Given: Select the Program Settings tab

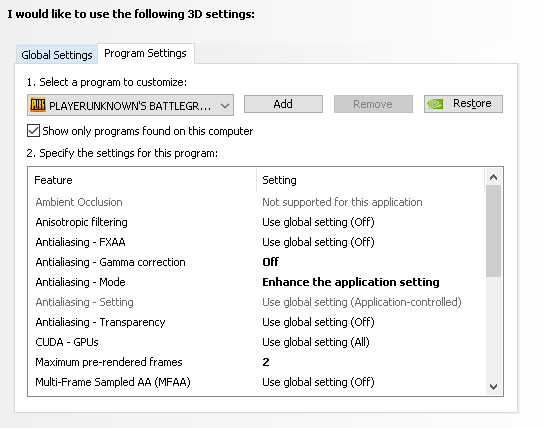Looking at the screenshot, I should 145,53.
